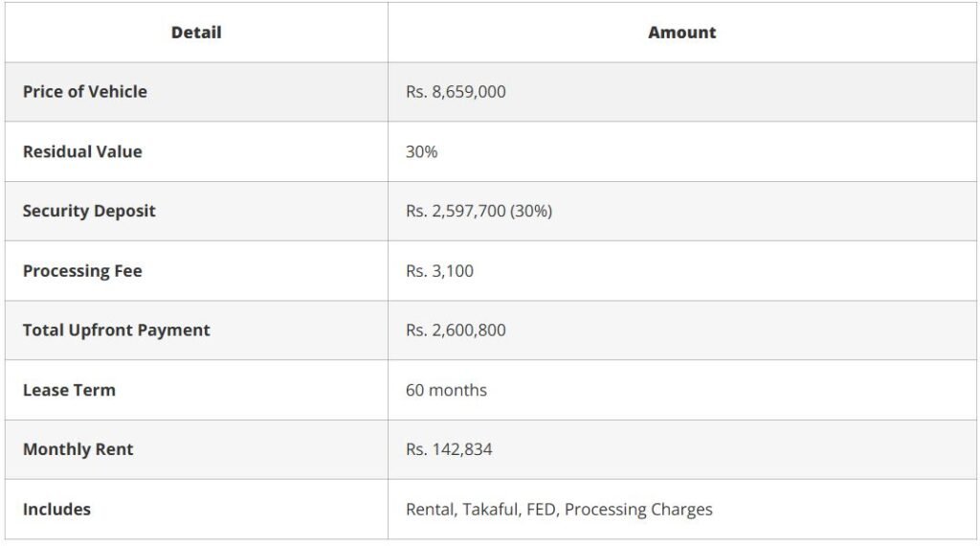This screenshot has height=546, width=980.
Task: Select the Processing Fee label
Action: pos(82,271)
